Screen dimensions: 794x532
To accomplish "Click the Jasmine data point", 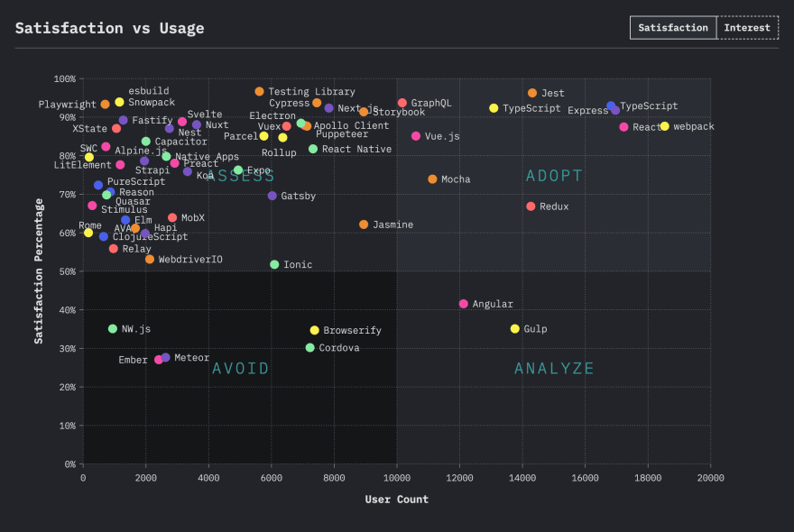I will point(364,225).
